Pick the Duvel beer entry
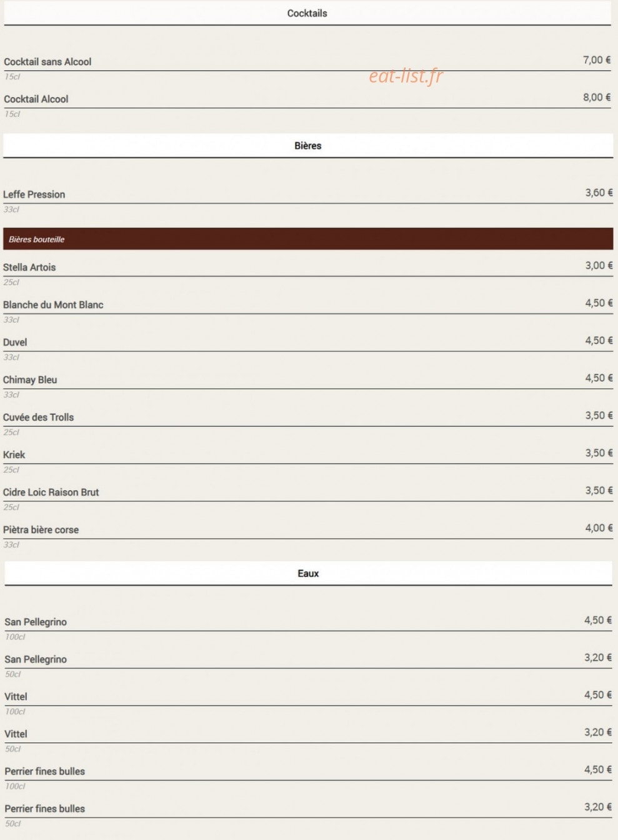The height and width of the screenshot is (840, 618). (15, 342)
